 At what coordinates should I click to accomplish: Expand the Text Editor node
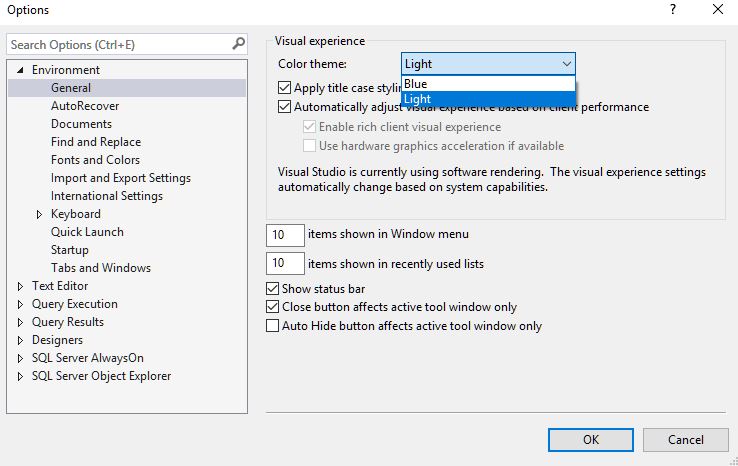20,286
